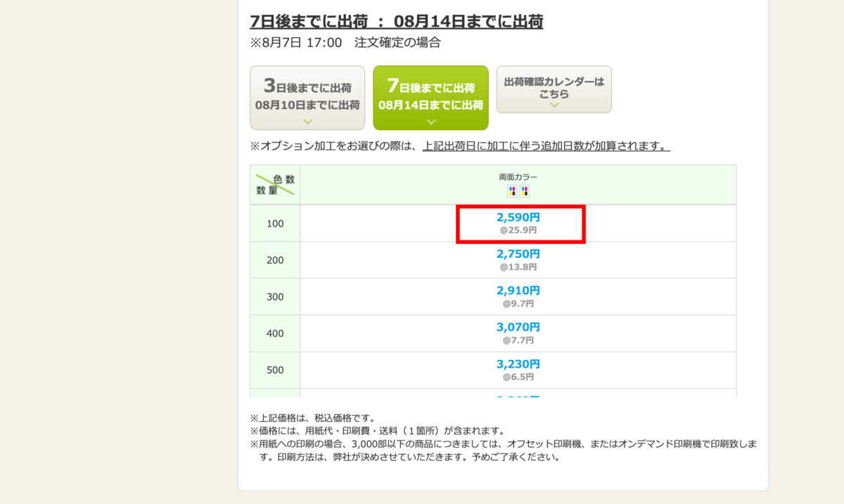Click chevron arrow under 7日後までに出荷
The width and height of the screenshot is (844, 504).
click(x=430, y=122)
